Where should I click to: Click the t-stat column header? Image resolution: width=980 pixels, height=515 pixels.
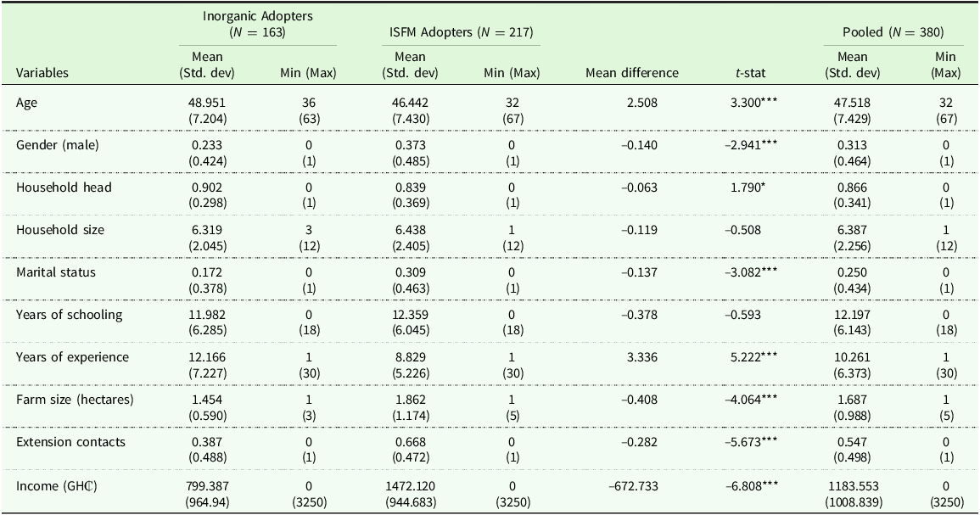tap(752, 73)
